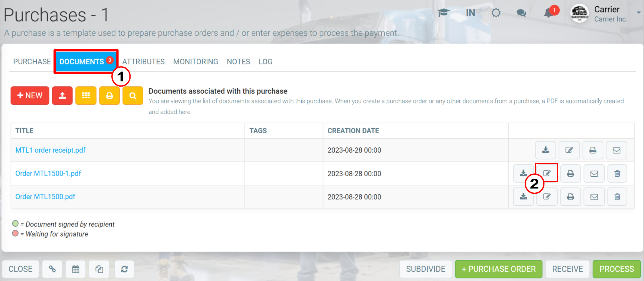Image resolution: width=644 pixels, height=281 pixels.
Task: Switch to the Attributes tab
Action: [143, 62]
